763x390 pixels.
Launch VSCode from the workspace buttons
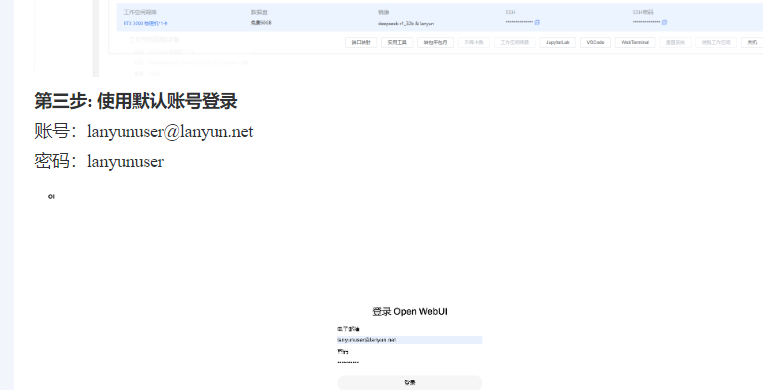tap(595, 42)
